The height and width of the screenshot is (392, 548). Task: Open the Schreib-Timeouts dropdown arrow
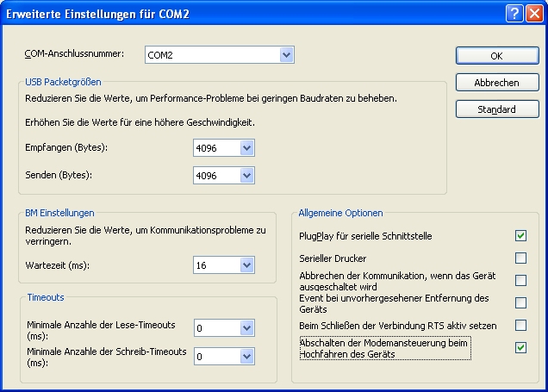coord(246,356)
